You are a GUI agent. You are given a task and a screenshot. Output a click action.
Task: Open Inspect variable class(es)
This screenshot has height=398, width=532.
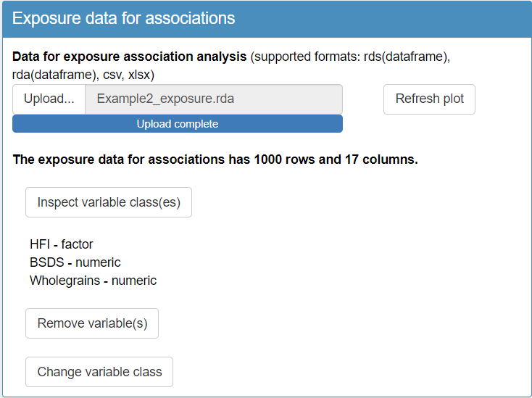pyautogui.click(x=109, y=202)
